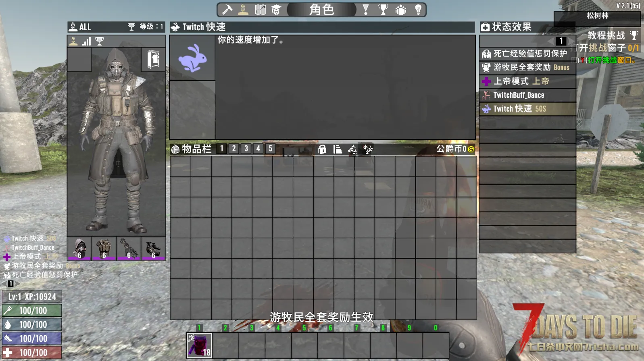Click the stash-all boxes icon
644x361 pixels.
[353, 149]
